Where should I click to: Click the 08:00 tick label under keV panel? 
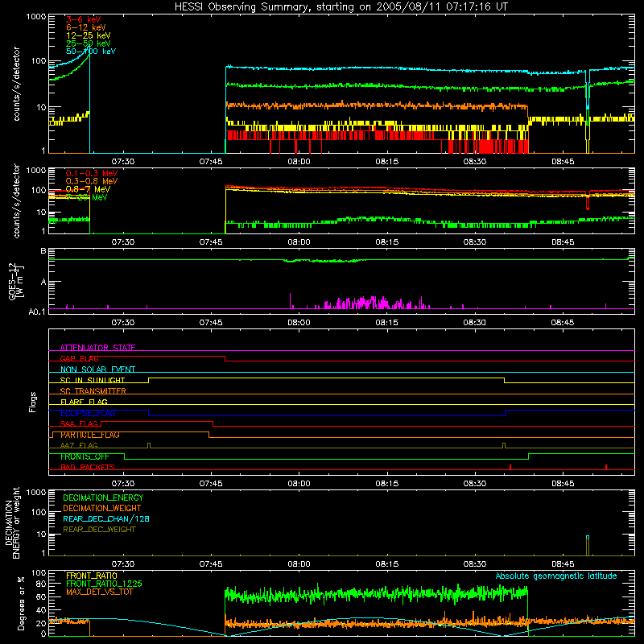tap(299, 162)
